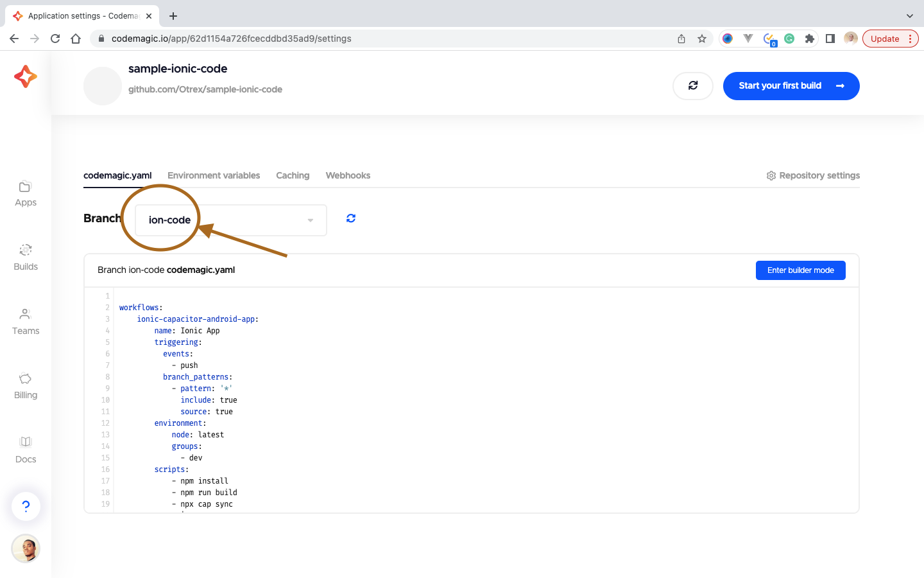This screenshot has width=924, height=578.
Task: Open the user profile avatar in sidebar
Action: point(26,548)
